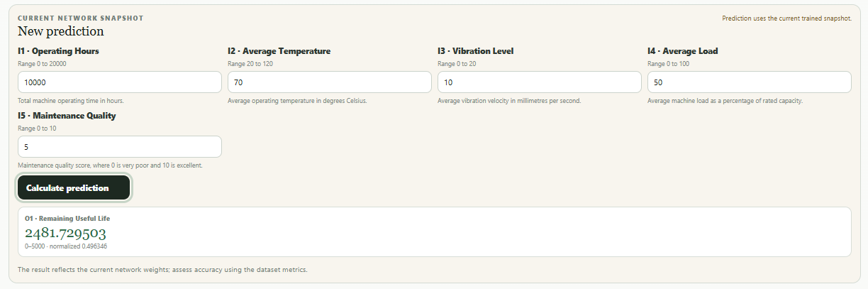
Task: Click the 'Prediction uses the current trained snapshot' note
Action: 786,18
